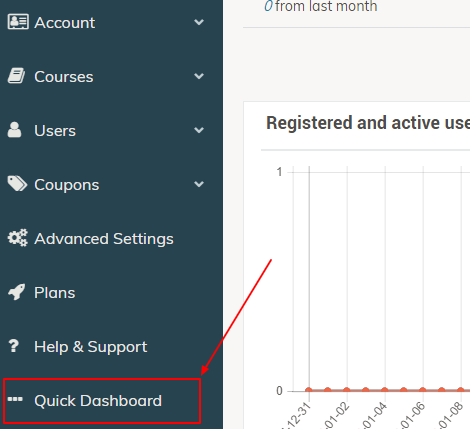Click the Advanced Settings gears icon
This screenshot has height=429, width=470.
18,238
